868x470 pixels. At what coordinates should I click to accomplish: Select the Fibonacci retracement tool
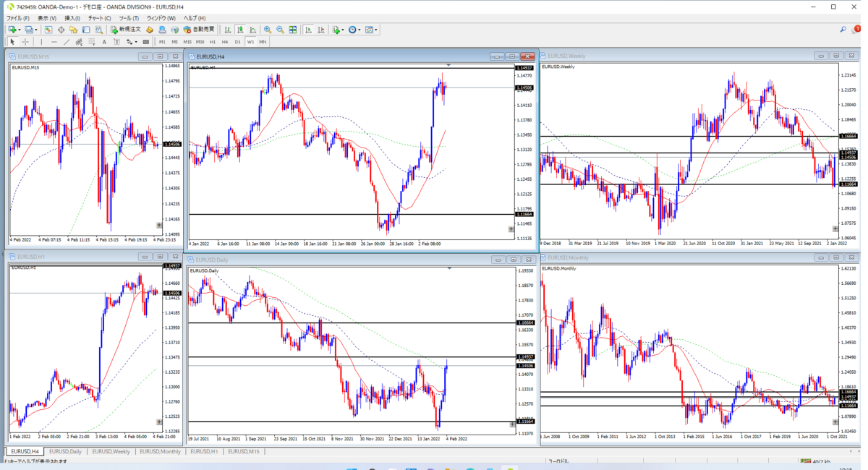pyautogui.click(x=92, y=42)
